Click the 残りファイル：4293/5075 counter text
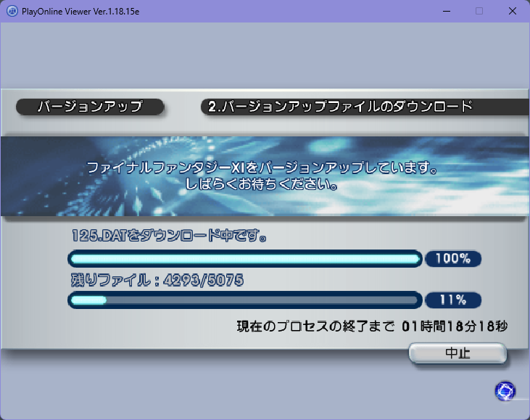 coord(157,280)
